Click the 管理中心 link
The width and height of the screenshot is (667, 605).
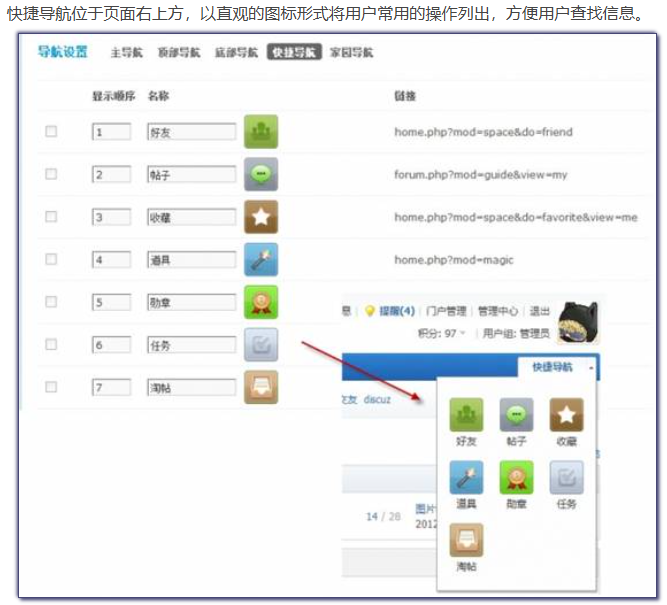[498, 311]
